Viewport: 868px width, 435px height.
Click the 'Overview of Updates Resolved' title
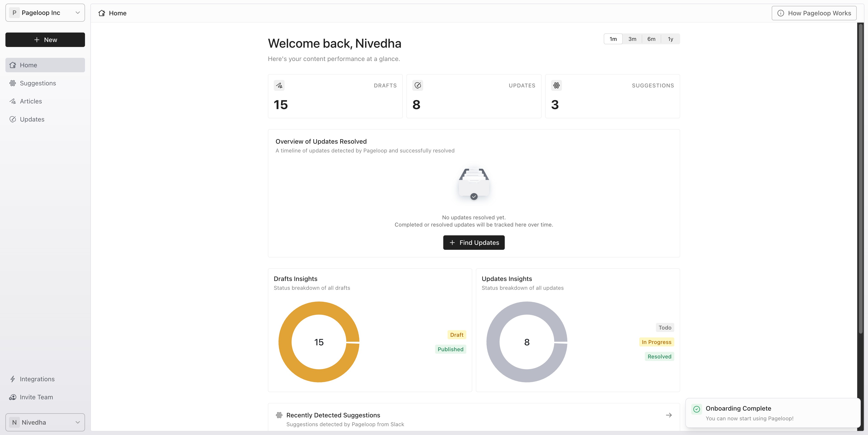point(321,141)
